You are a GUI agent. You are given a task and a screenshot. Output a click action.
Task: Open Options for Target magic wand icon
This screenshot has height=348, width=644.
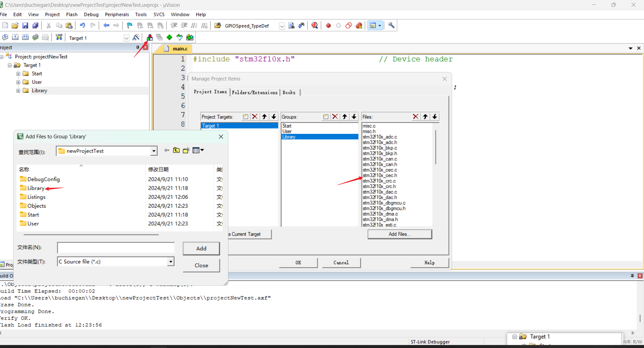[x=136, y=37]
